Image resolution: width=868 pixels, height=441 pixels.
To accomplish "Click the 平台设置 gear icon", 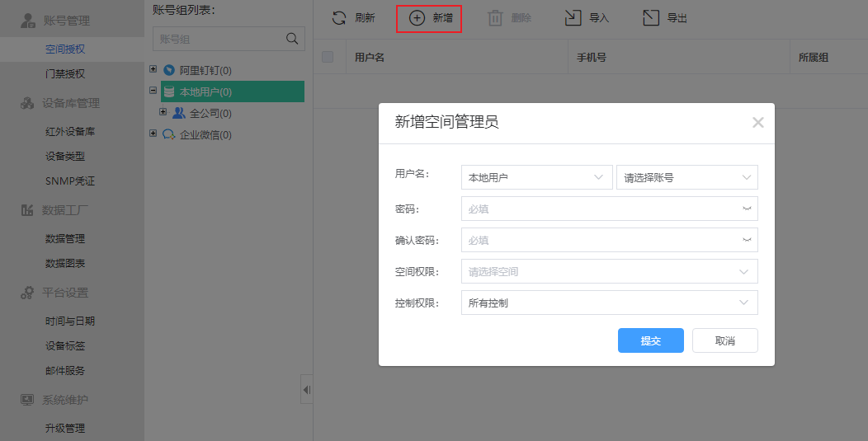I will (27, 293).
